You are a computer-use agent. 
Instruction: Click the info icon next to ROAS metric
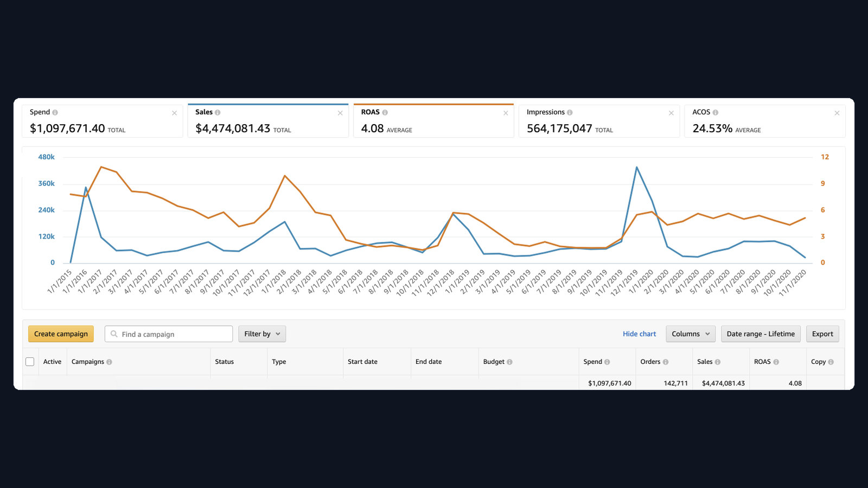(385, 112)
